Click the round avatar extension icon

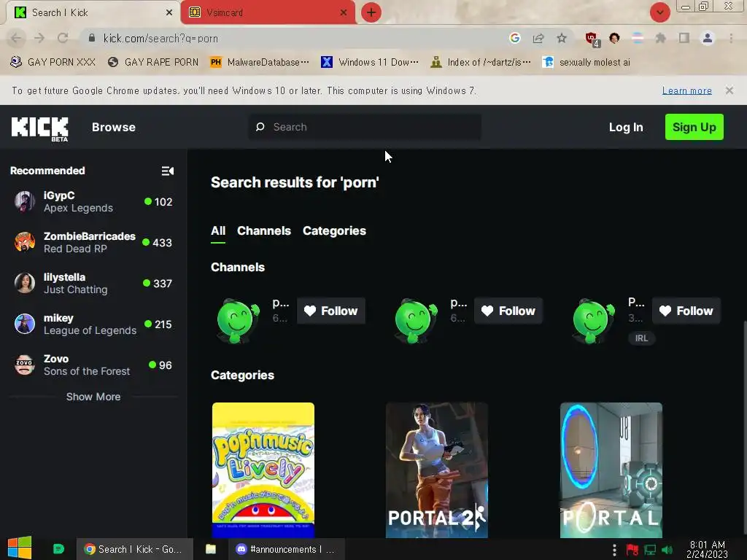pos(614,38)
